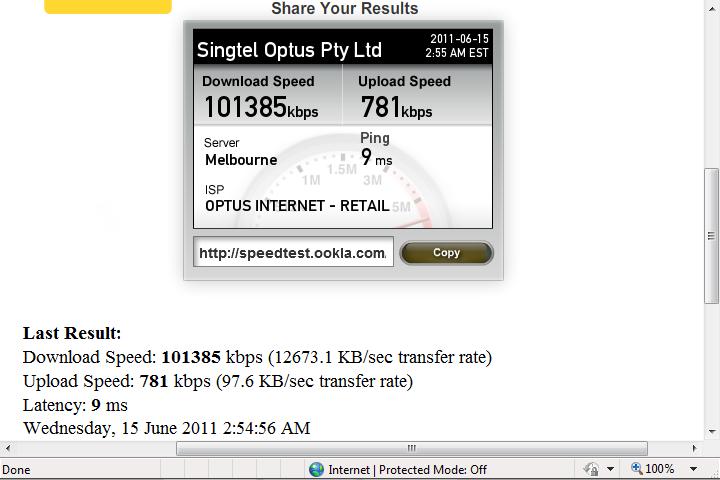This screenshot has width=720, height=480.
Task: Click 'Wednesday, 15 June 2011 2:54:56 AM' text
Action: point(167,428)
